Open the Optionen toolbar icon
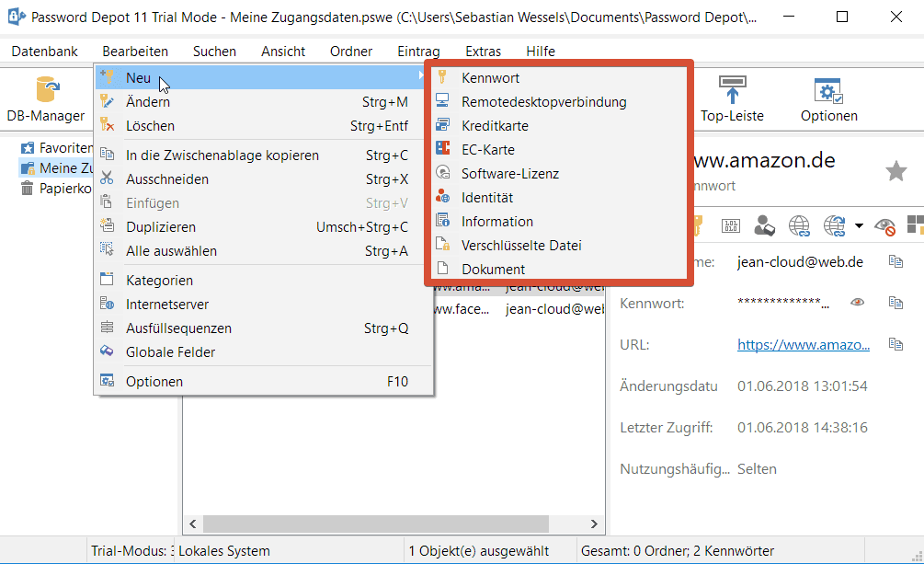 pos(828,99)
